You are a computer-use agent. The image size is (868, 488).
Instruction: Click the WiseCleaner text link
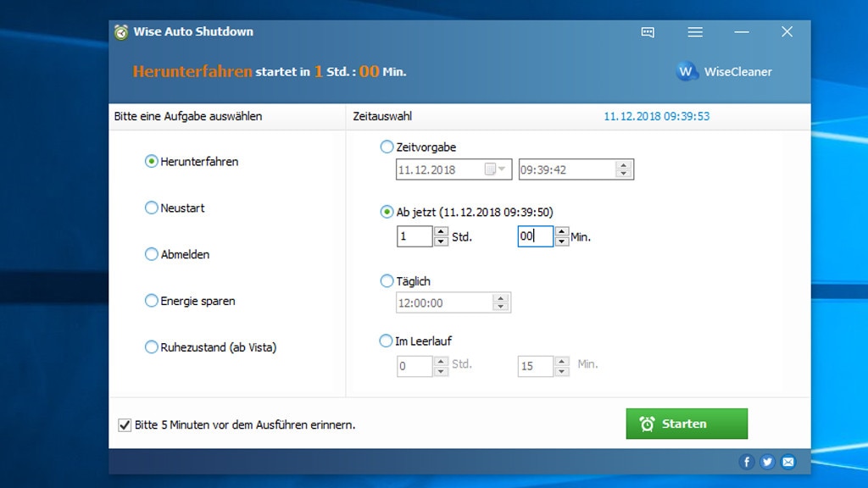click(737, 72)
